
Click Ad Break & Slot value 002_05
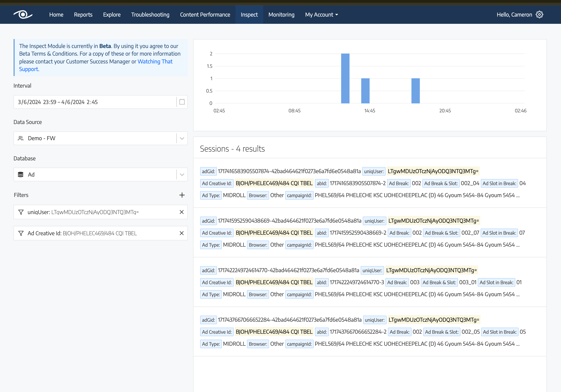click(471, 332)
